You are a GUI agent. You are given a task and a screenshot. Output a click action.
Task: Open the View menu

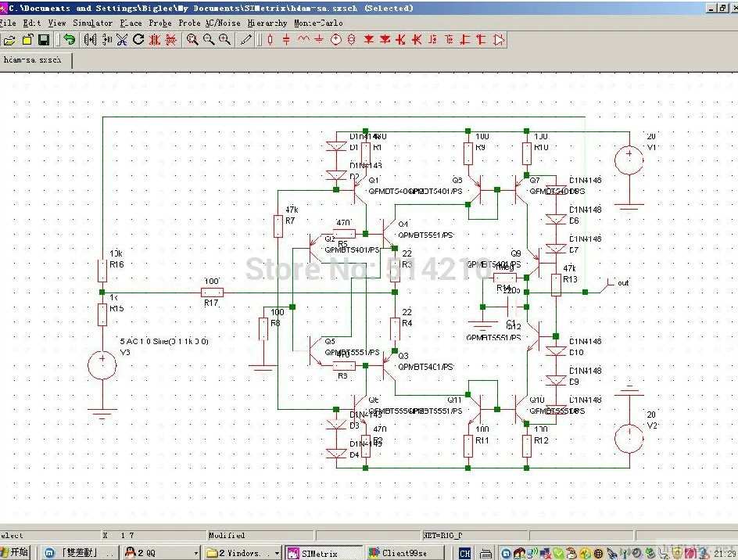click(57, 23)
